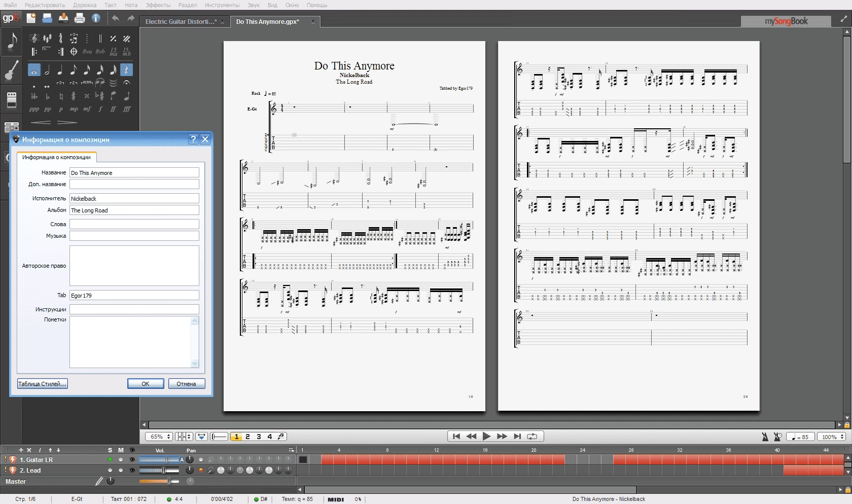The height and width of the screenshot is (504, 852).
Task: Switch to Electric Guitar Distorti... tab
Action: 184,22
